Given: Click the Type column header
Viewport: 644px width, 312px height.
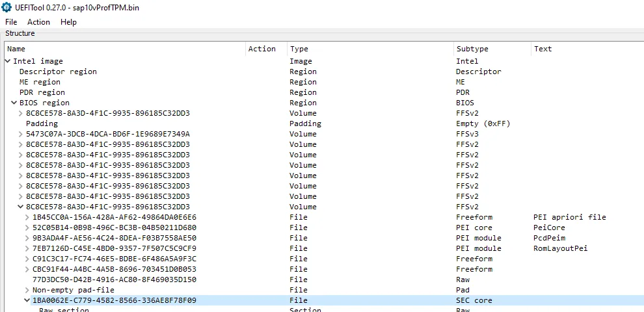Looking at the screenshot, I should pyautogui.click(x=371, y=49).
